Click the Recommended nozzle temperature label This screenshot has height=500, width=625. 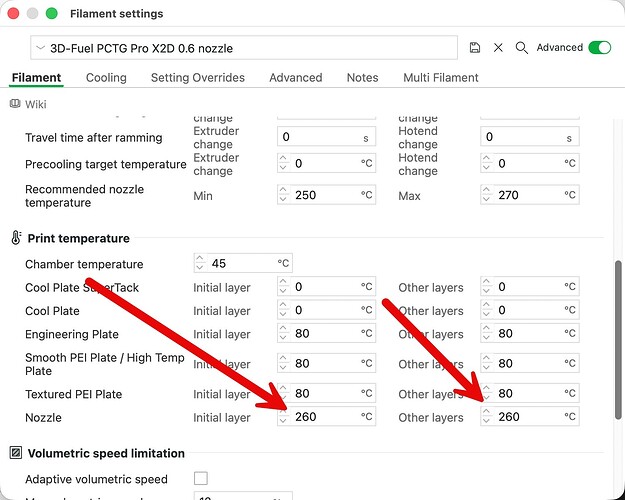coord(85,195)
